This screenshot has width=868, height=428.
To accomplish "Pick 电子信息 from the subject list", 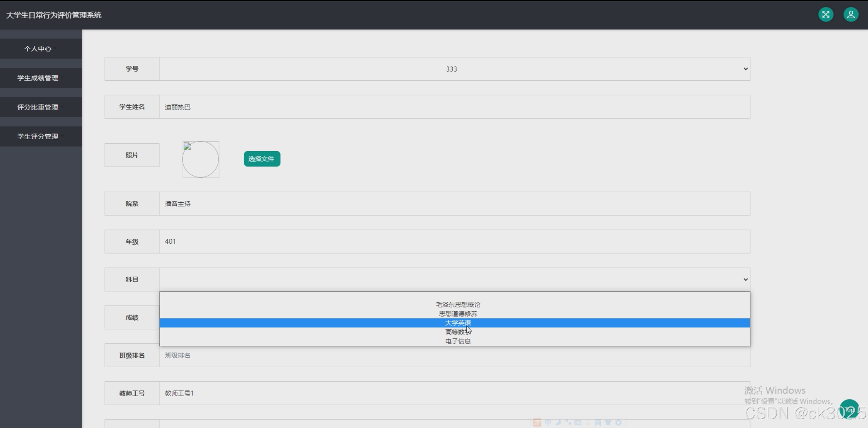I will pos(458,341).
